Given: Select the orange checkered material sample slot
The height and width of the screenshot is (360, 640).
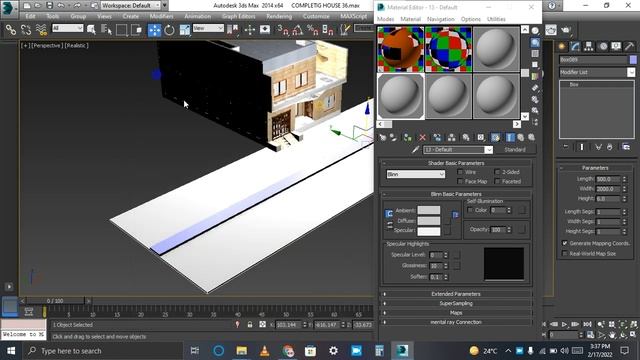Looking at the screenshot, I should click(x=400, y=49).
